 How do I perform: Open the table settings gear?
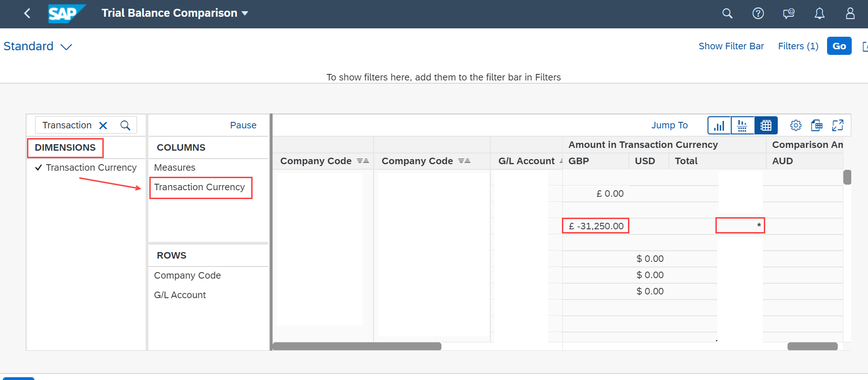pos(795,126)
